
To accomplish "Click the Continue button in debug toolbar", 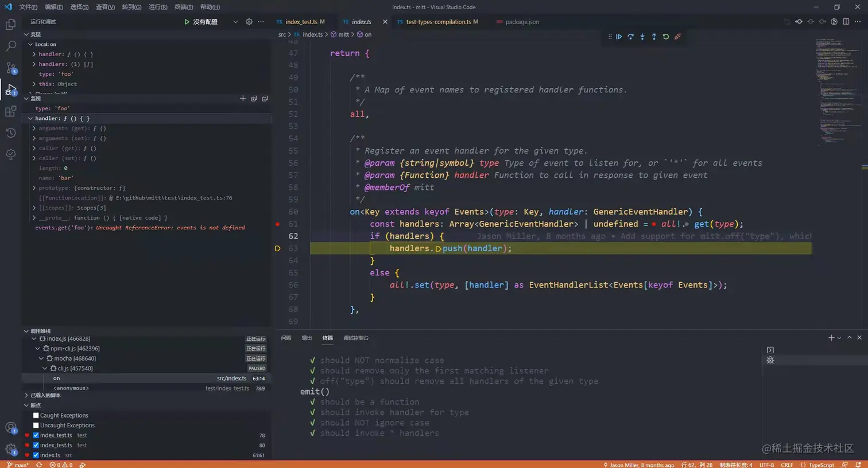I will click(x=619, y=37).
